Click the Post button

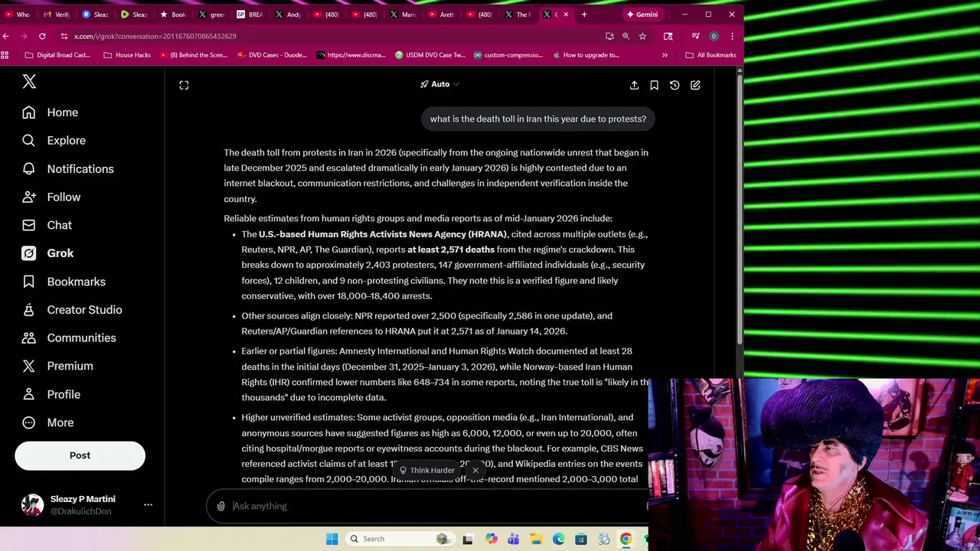(x=80, y=455)
